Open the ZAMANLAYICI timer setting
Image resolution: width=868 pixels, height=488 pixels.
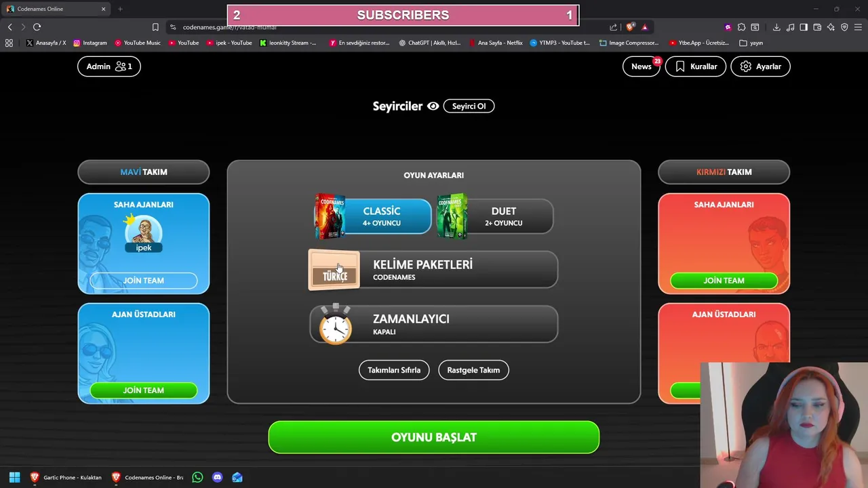433,325
